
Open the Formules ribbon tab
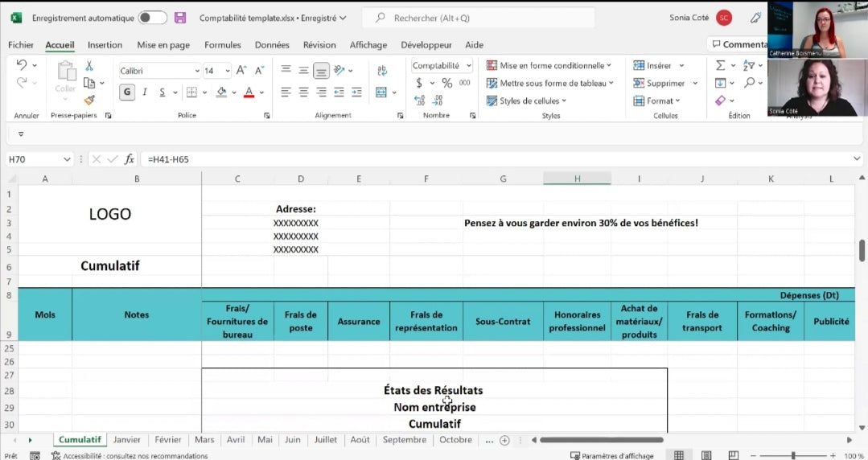222,45
